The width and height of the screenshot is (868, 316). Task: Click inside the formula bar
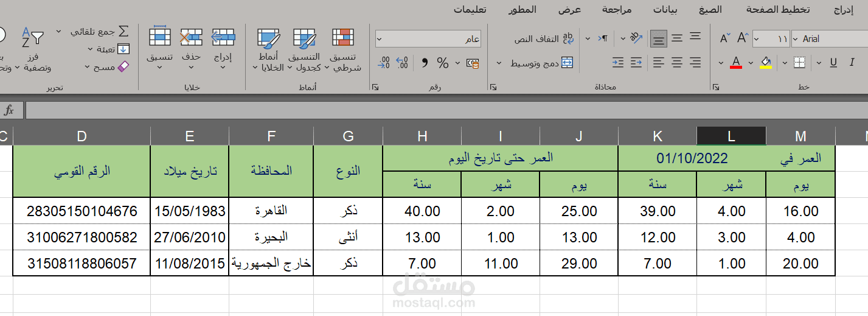[x=446, y=110]
